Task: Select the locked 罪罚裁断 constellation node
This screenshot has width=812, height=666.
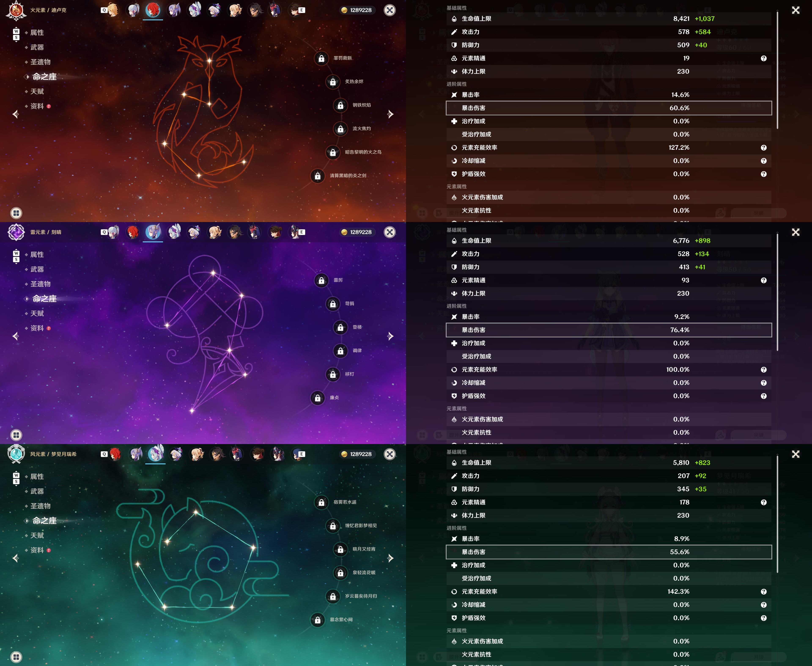Action: pyautogui.click(x=321, y=58)
